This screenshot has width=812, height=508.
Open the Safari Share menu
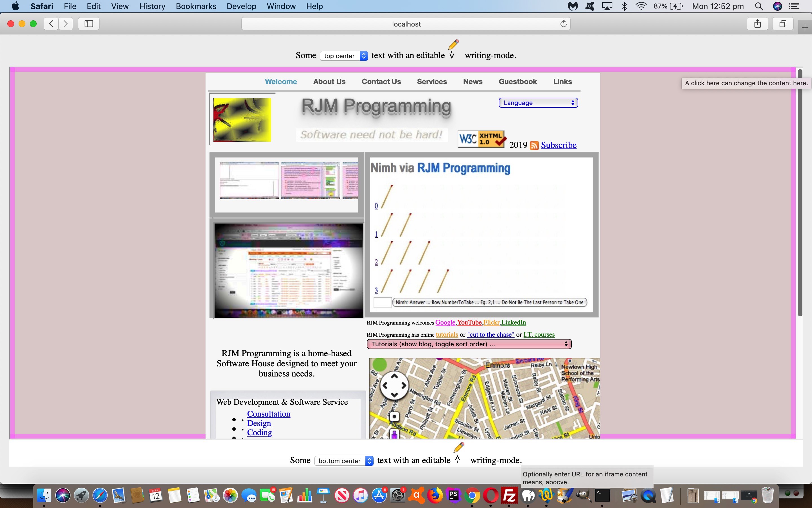tap(757, 23)
